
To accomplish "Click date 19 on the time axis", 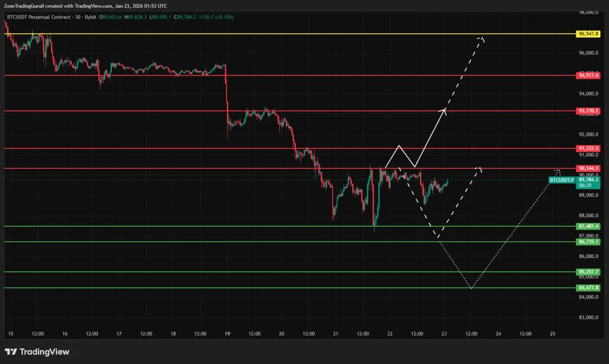I will [x=227, y=334].
